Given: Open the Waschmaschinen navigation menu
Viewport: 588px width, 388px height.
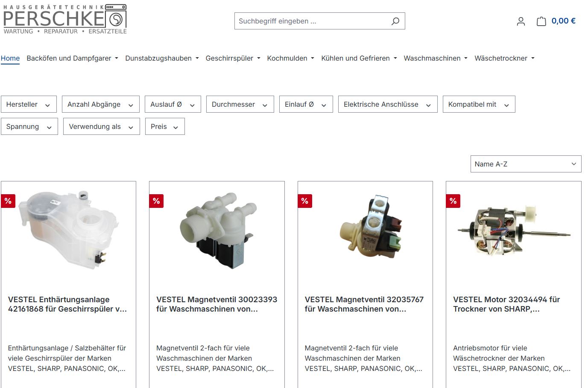Looking at the screenshot, I should pos(435,58).
